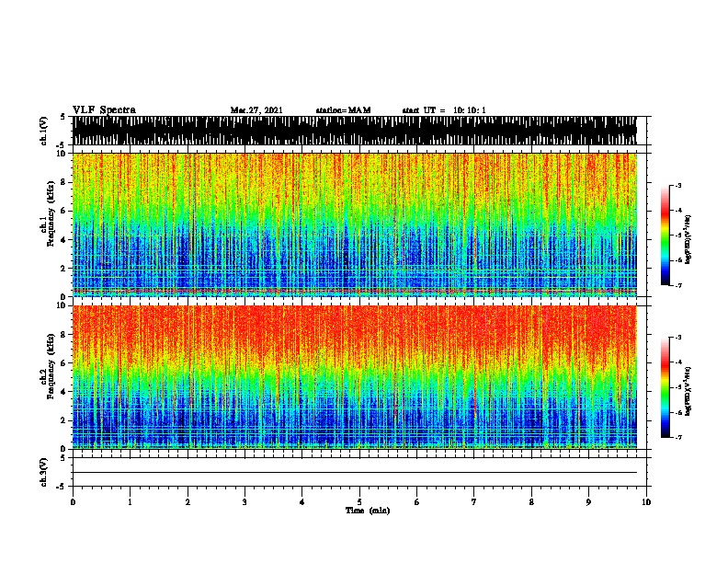Image resolution: width=728 pixels, height=563 pixels.
Task: Click inside the ch.1 spectrogram panel
Action: [354, 224]
